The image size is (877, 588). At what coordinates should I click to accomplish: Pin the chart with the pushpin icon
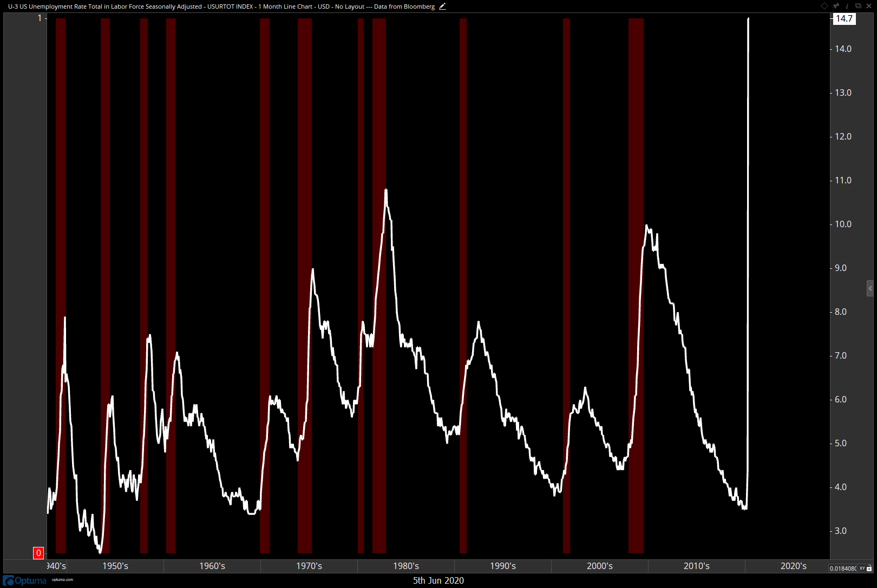pyautogui.click(x=836, y=6)
